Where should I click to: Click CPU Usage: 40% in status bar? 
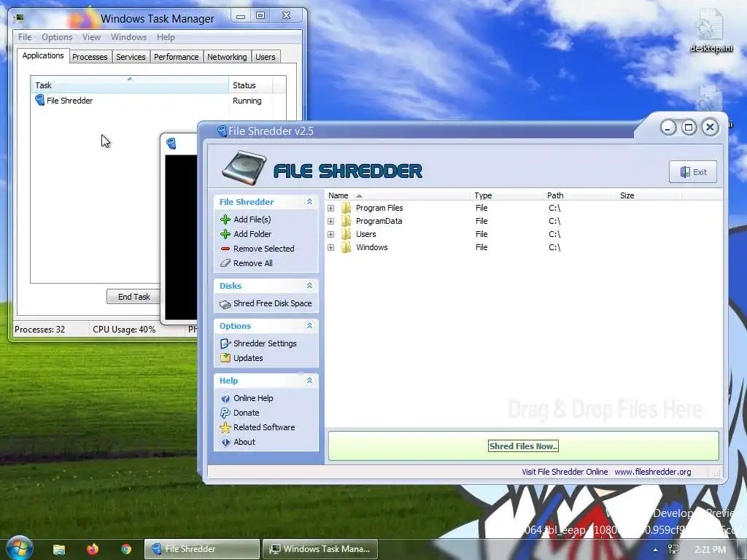click(x=124, y=329)
